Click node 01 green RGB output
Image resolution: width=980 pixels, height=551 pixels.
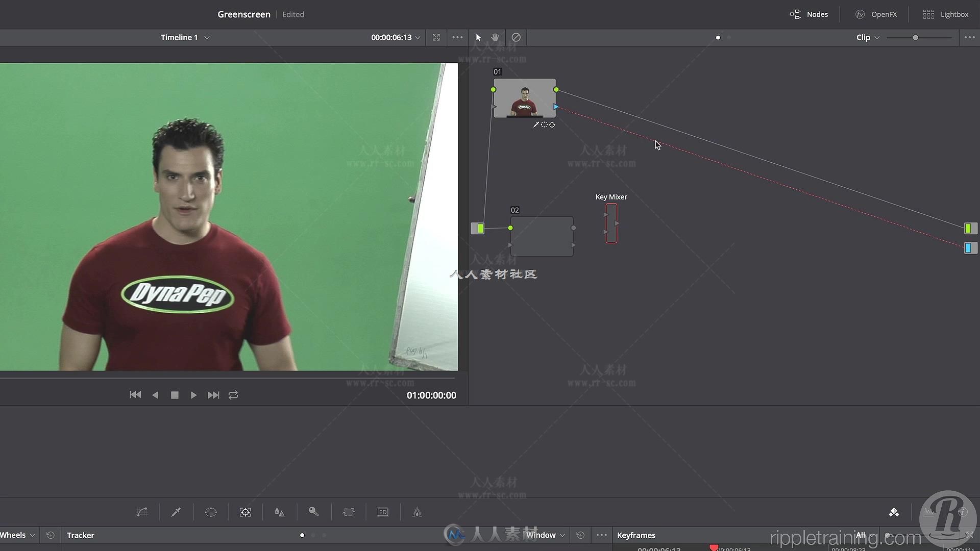[556, 89]
